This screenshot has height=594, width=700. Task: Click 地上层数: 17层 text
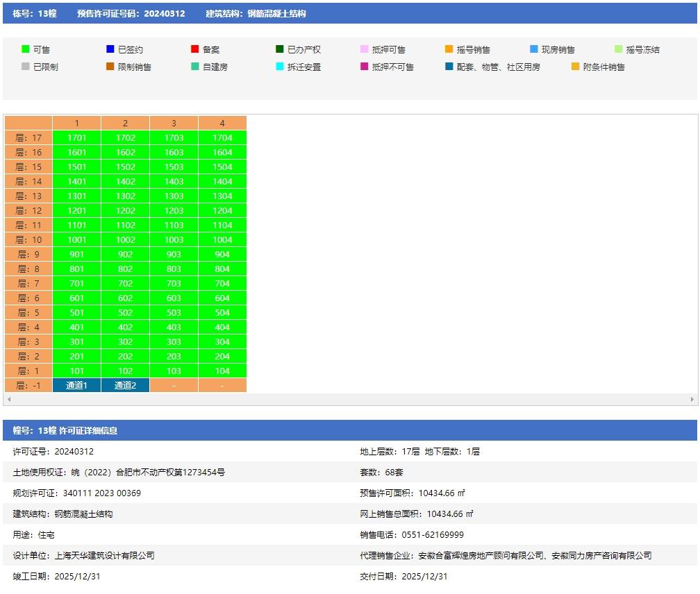click(x=390, y=451)
